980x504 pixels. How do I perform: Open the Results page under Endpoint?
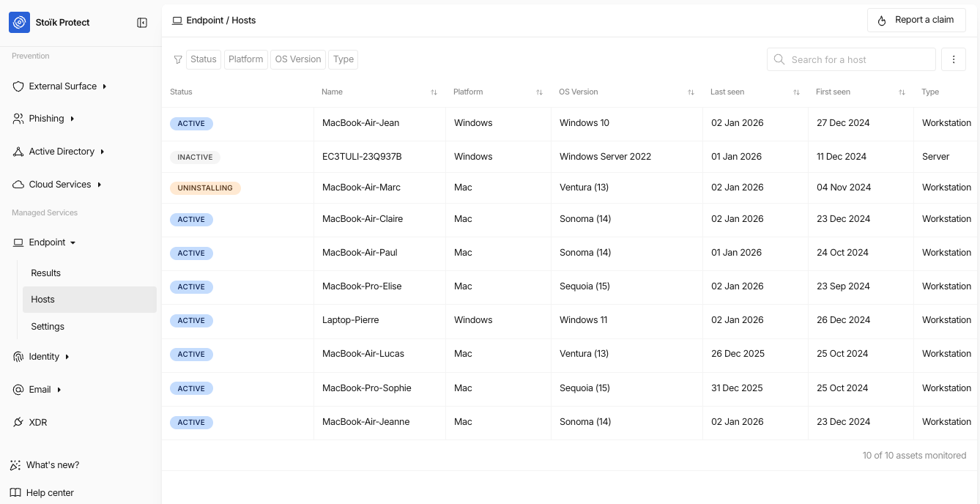click(x=46, y=273)
